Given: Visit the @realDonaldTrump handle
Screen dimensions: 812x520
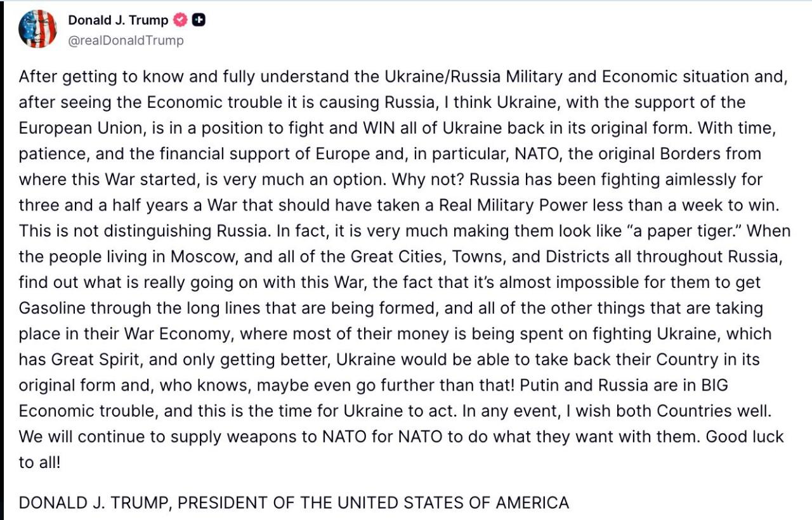Looking at the screenshot, I should pyautogui.click(x=126, y=41).
